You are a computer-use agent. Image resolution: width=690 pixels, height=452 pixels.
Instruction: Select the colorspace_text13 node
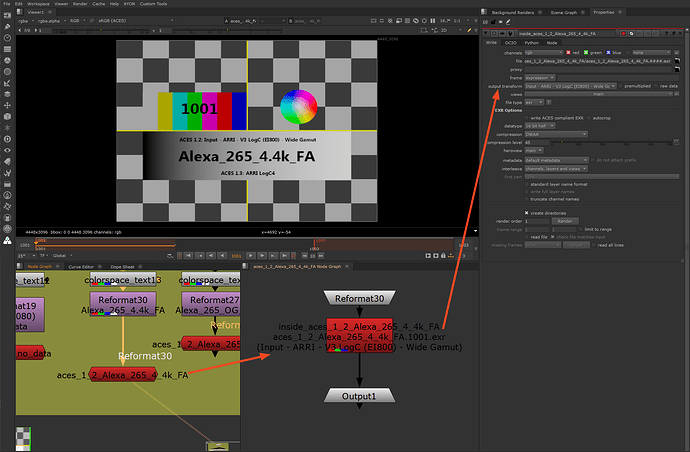point(123,280)
